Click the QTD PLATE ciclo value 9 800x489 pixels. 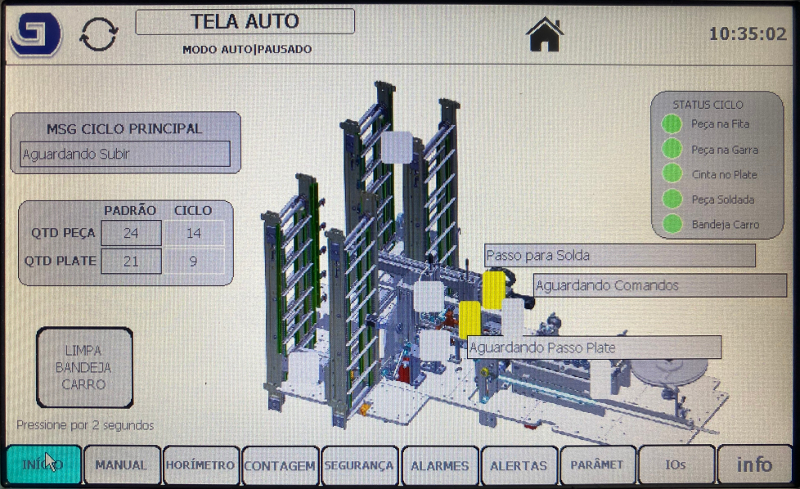click(194, 261)
